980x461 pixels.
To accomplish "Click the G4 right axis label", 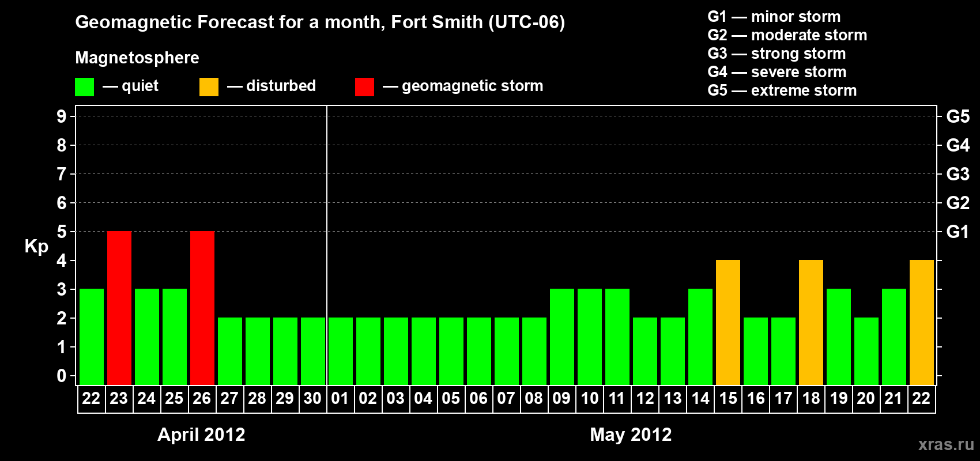I will pos(958,145).
